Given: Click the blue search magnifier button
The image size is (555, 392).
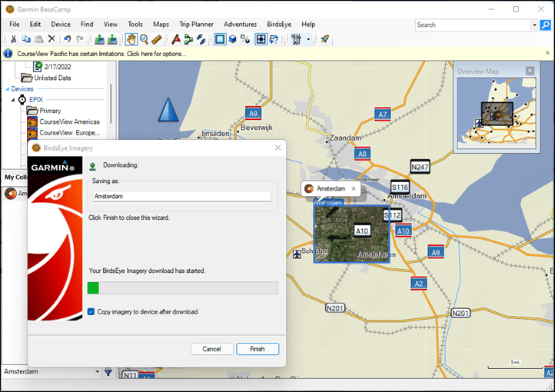Looking at the screenshot, I should click(x=545, y=25).
